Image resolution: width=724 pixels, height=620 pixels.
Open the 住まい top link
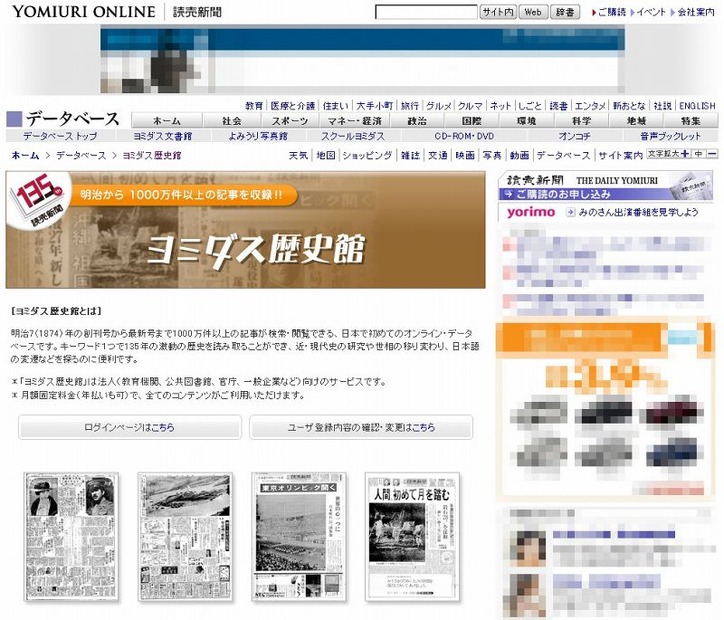point(336,106)
